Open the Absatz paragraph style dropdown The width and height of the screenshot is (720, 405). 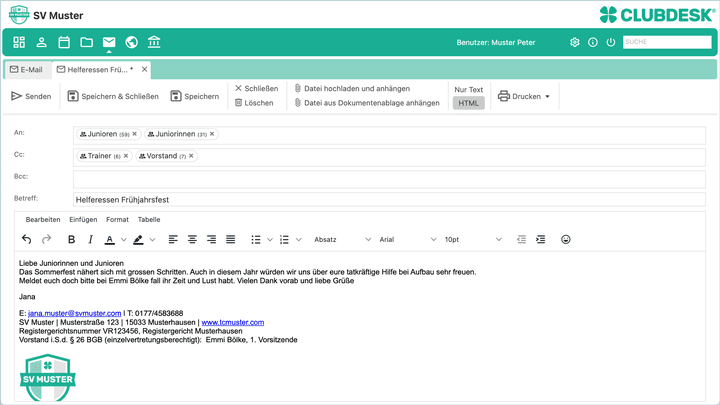[342, 239]
